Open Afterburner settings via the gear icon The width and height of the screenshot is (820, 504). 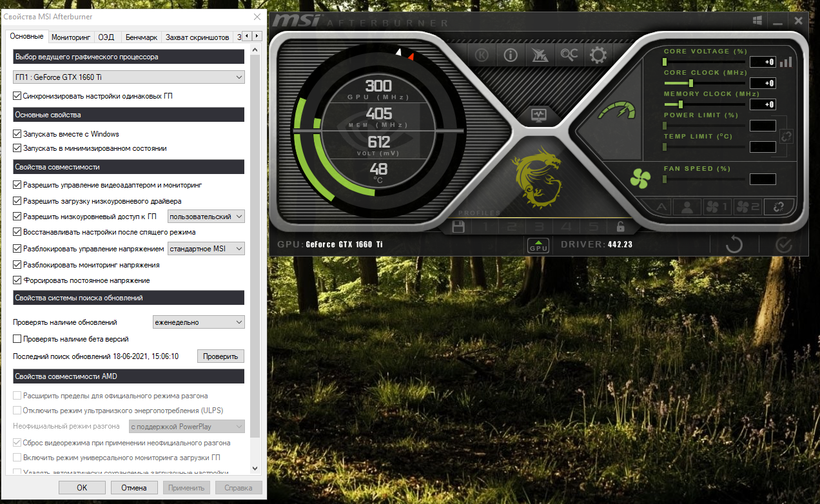click(598, 55)
